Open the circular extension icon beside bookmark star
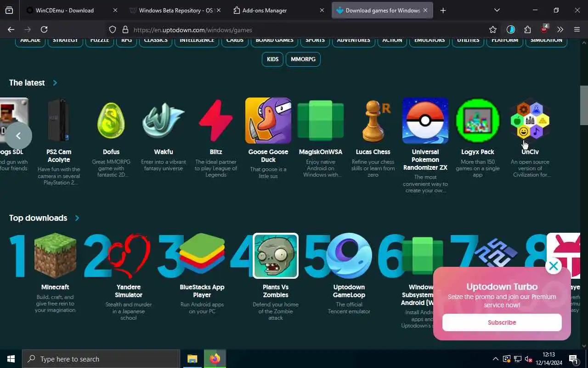The height and width of the screenshot is (368, 588). 511,29
